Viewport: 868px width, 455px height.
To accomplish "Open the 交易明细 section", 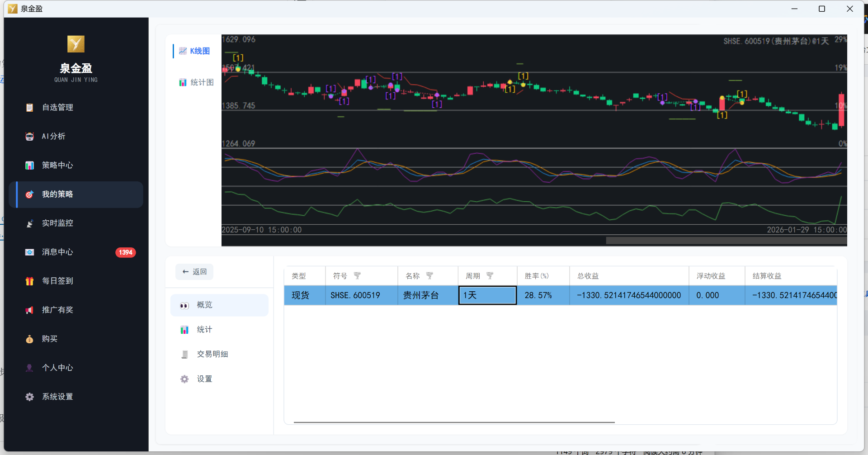I will coord(212,354).
